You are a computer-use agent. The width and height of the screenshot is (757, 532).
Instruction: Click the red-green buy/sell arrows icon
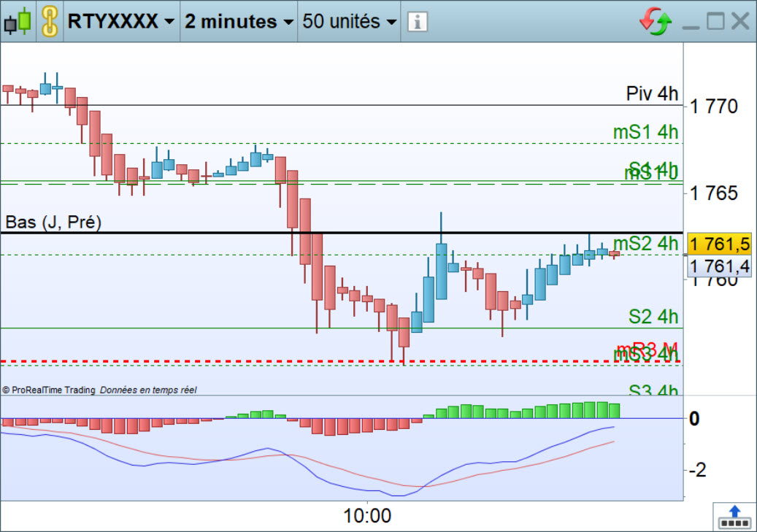[x=655, y=21]
